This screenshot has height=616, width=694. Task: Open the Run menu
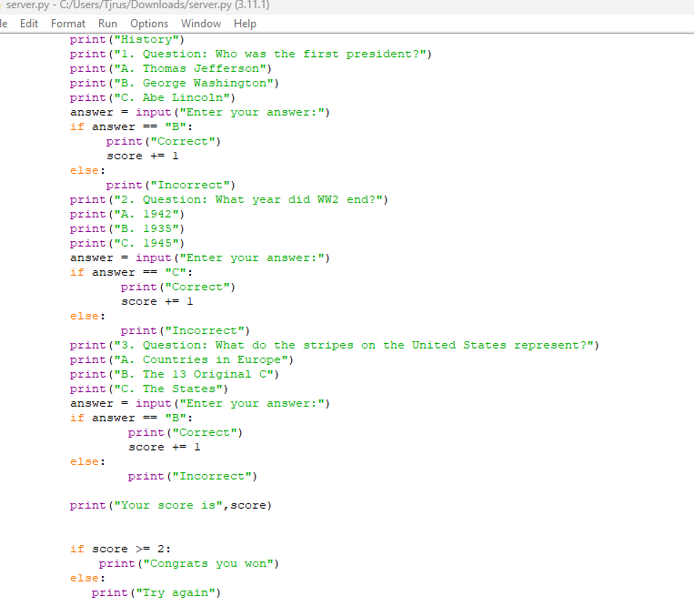[x=107, y=24]
